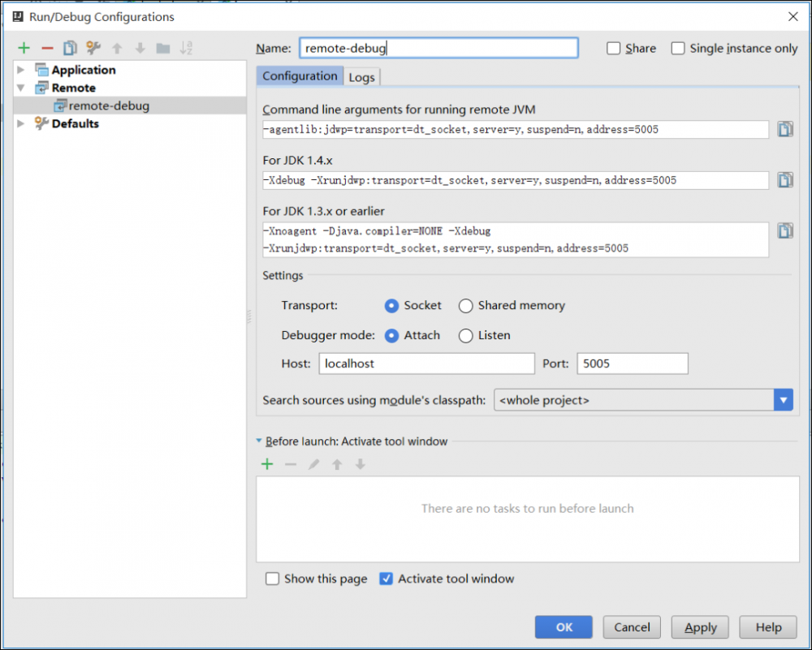Open the module classpath dropdown
812x650 pixels.
[784, 399]
